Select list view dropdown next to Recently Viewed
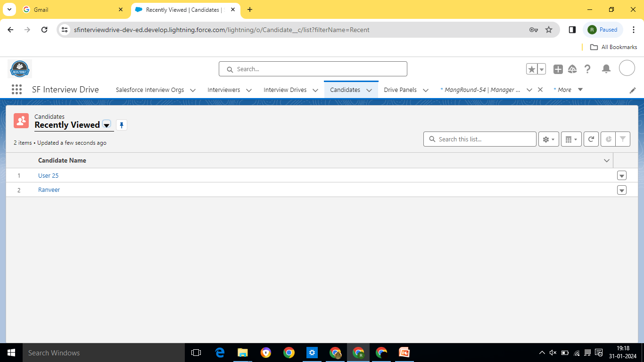644x362 pixels. point(107,125)
